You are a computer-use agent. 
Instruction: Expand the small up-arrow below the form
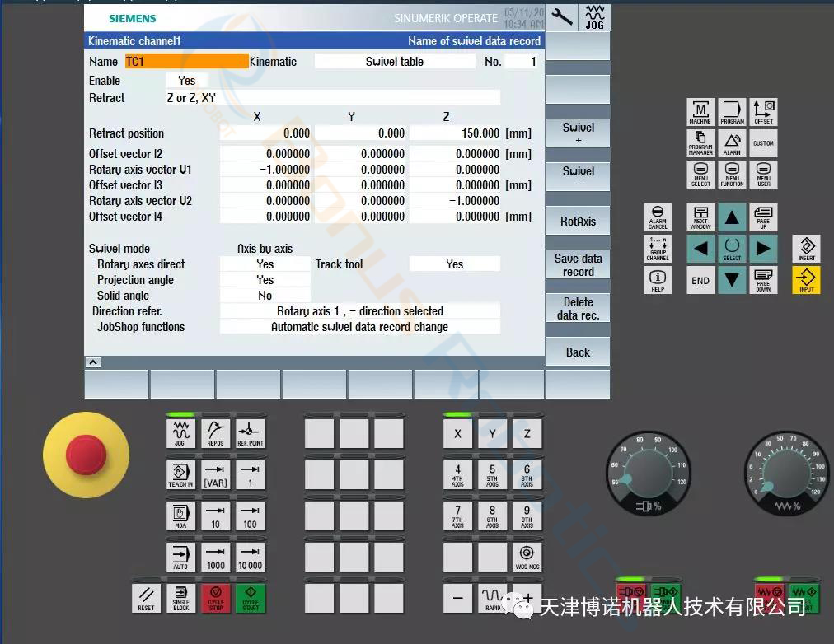point(93,362)
